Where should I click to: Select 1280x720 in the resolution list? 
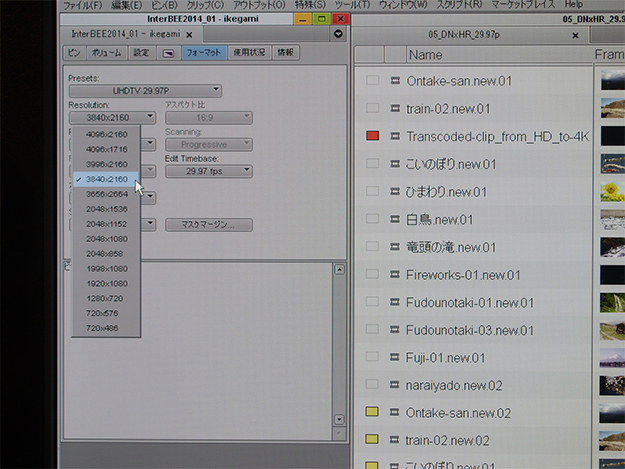(106, 298)
